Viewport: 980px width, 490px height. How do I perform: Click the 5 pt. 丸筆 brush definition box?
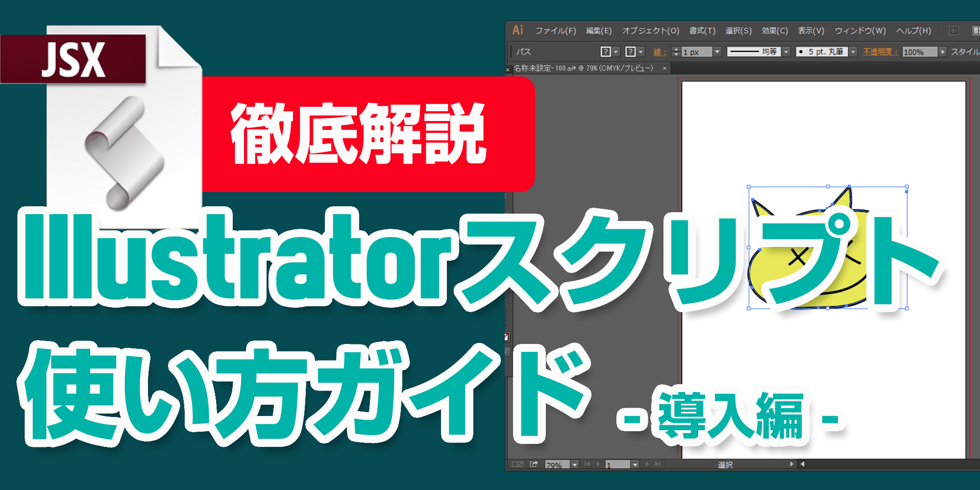point(822,51)
